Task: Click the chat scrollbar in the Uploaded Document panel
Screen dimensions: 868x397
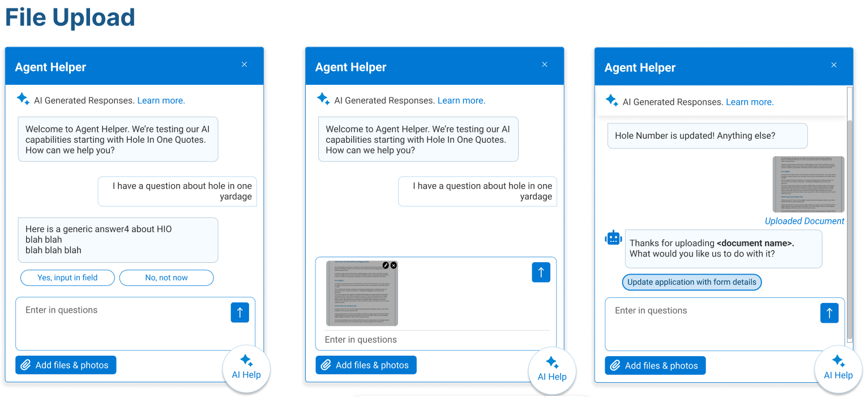Action: coord(849,229)
